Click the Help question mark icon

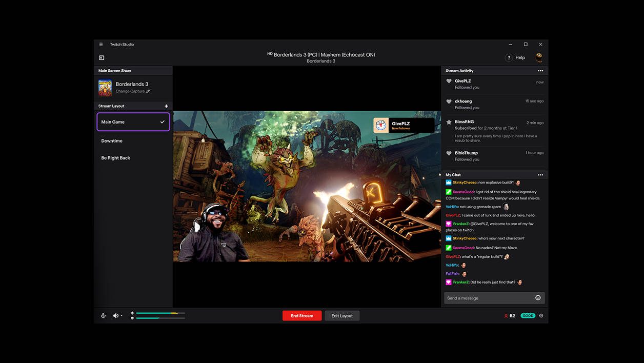click(x=509, y=57)
